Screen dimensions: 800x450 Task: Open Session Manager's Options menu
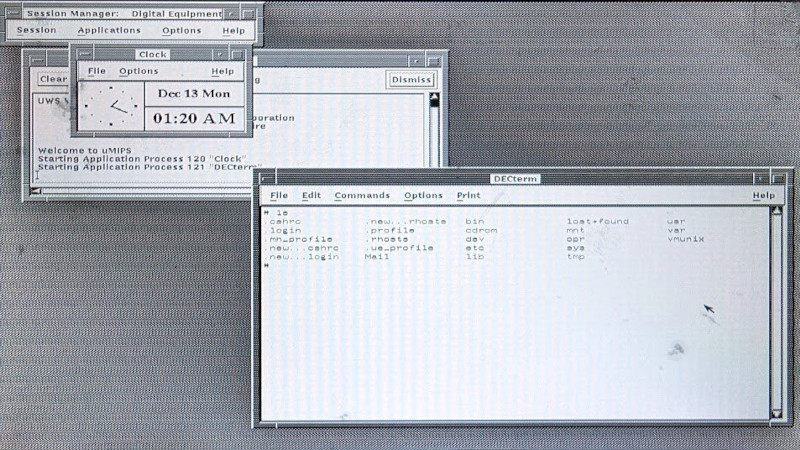tap(181, 30)
